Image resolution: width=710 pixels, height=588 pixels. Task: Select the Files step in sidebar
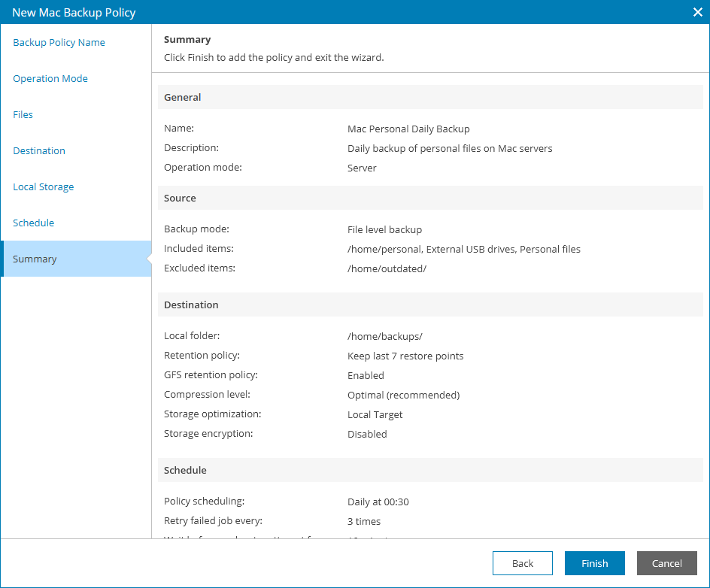click(23, 115)
